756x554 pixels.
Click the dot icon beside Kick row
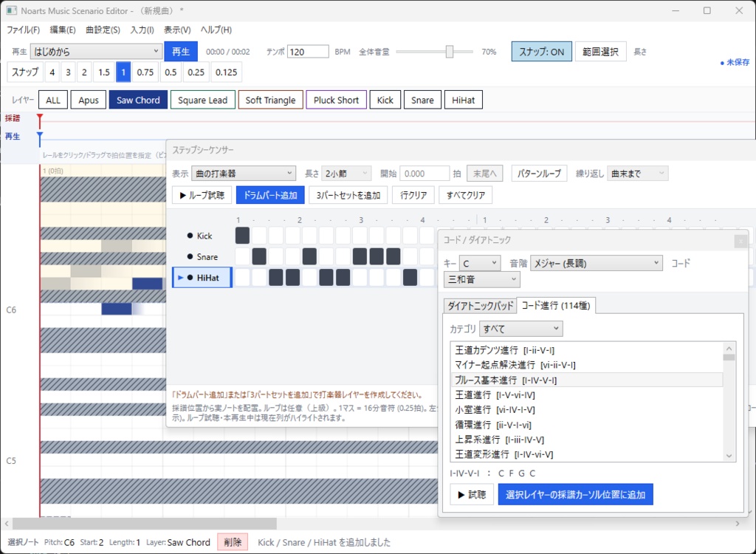point(190,236)
